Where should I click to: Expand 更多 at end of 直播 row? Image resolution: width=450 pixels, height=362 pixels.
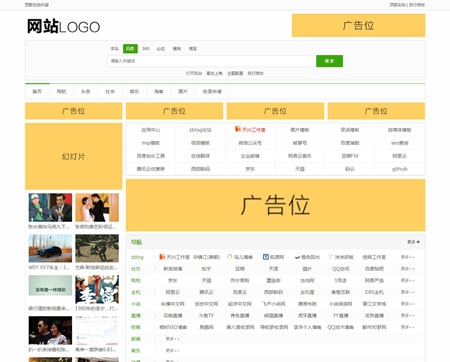(407, 315)
